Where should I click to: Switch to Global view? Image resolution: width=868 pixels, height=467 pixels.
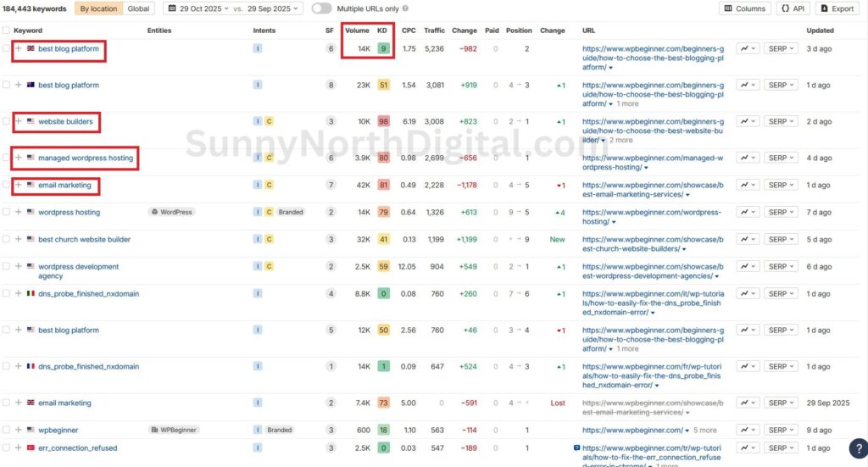point(138,8)
